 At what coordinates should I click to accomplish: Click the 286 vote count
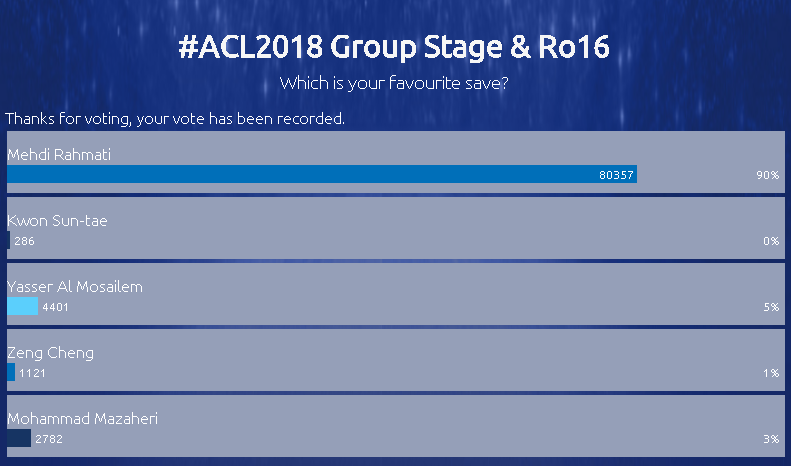coord(24,241)
